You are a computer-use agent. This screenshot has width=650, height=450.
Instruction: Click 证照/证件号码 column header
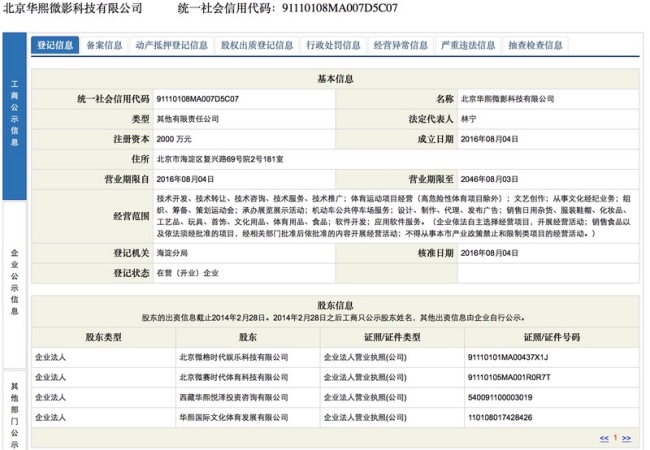552,337
